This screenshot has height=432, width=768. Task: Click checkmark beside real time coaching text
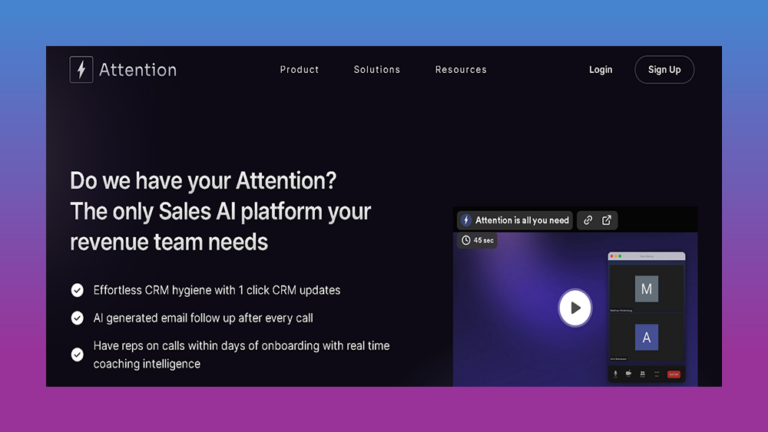[x=77, y=355]
